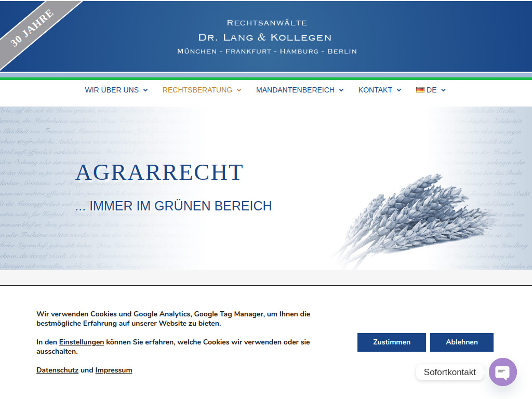Expand the MANDANTENBEREICH dropdown arrow
Viewport: 532px width, 399px height.
(341, 90)
